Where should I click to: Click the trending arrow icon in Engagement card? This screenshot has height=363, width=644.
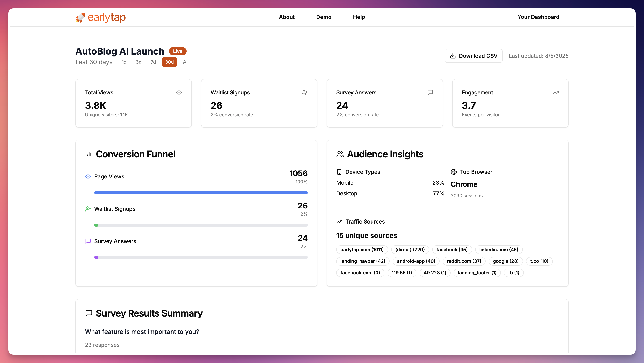556,92
